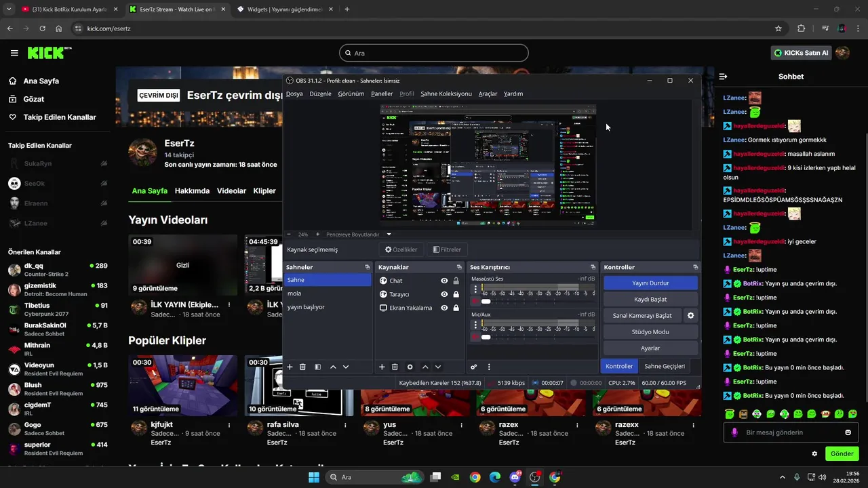
Task: Switch to Sahne Geçişleri tab
Action: [665, 366]
